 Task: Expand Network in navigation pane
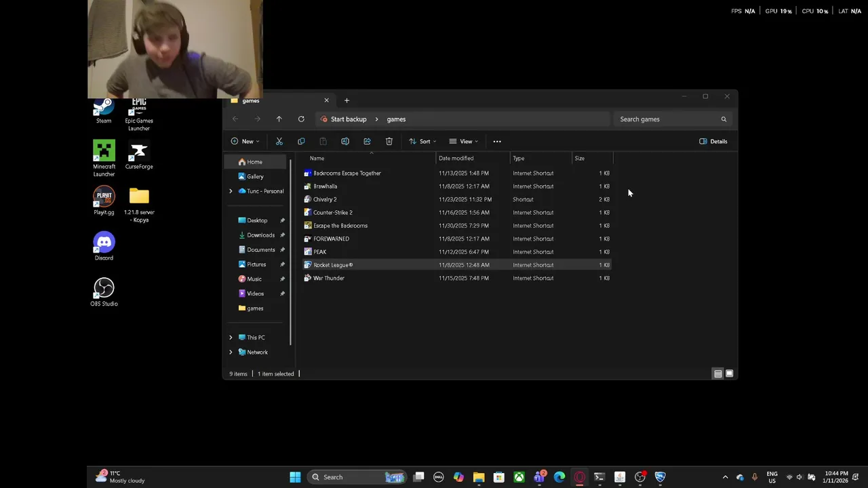tap(231, 352)
